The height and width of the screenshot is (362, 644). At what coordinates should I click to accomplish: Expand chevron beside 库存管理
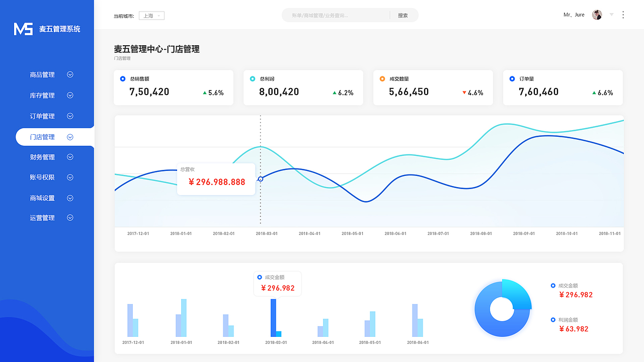tap(70, 95)
